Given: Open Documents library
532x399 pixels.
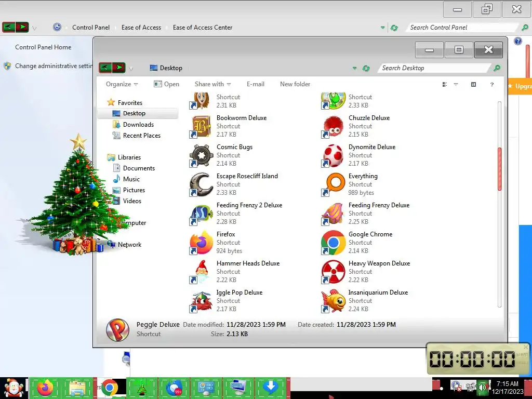Looking at the screenshot, I should pyautogui.click(x=139, y=168).
